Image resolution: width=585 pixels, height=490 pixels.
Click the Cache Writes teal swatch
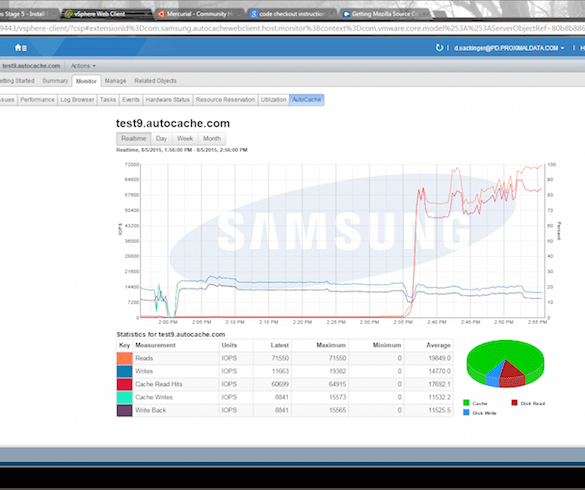click(x=124, y=397)
